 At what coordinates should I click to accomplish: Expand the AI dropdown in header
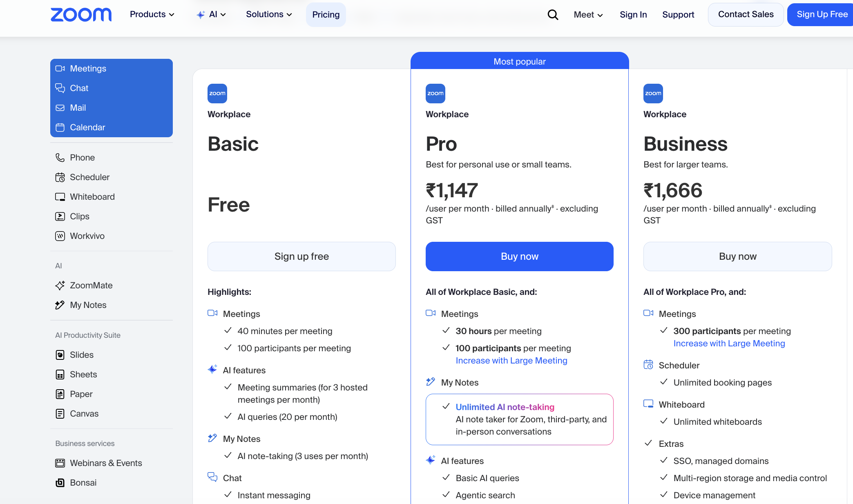[x=211, y=14]
